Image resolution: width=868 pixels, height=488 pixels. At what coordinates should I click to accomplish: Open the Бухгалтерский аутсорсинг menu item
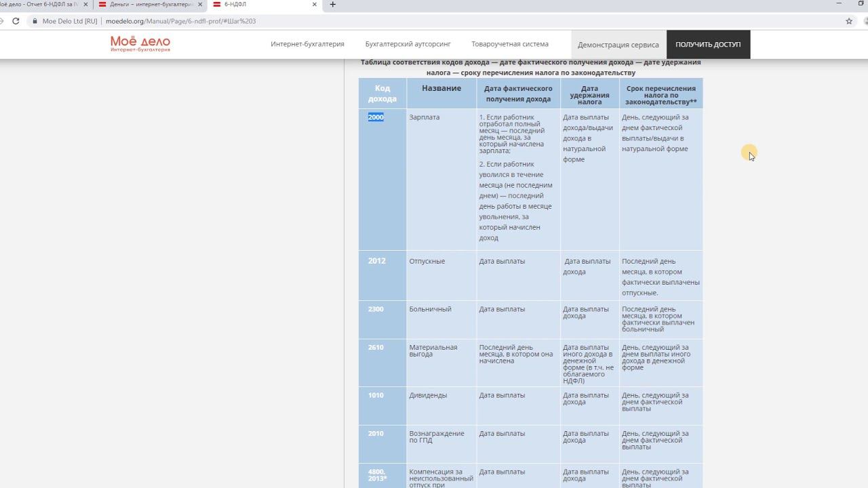[408, 44]
